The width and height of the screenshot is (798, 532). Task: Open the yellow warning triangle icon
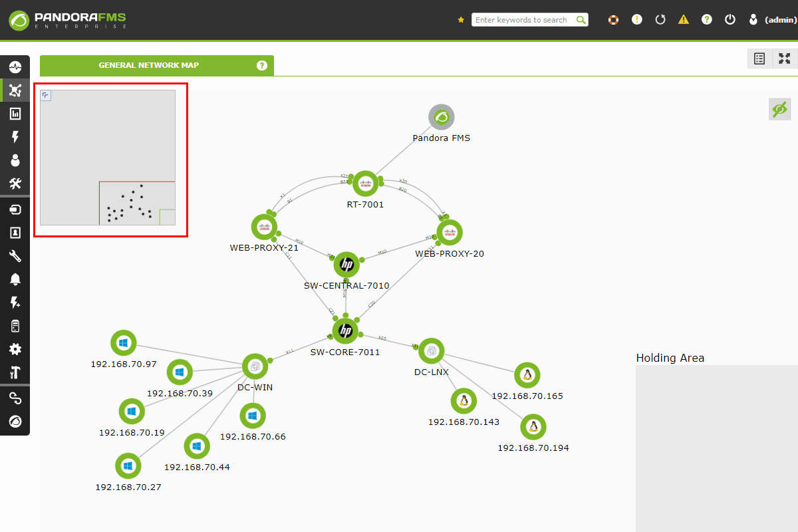tap(684, 20)
